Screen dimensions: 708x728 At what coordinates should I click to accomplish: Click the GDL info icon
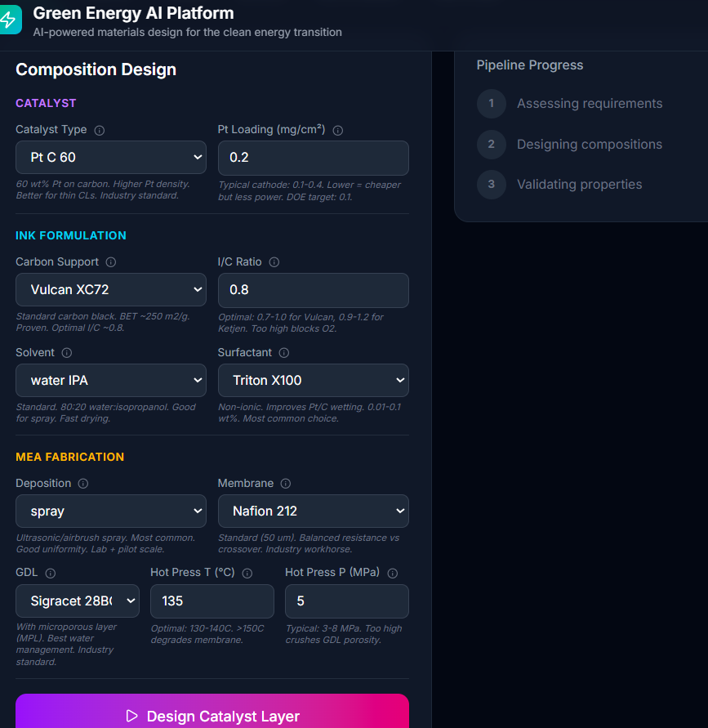pos(51,574)
